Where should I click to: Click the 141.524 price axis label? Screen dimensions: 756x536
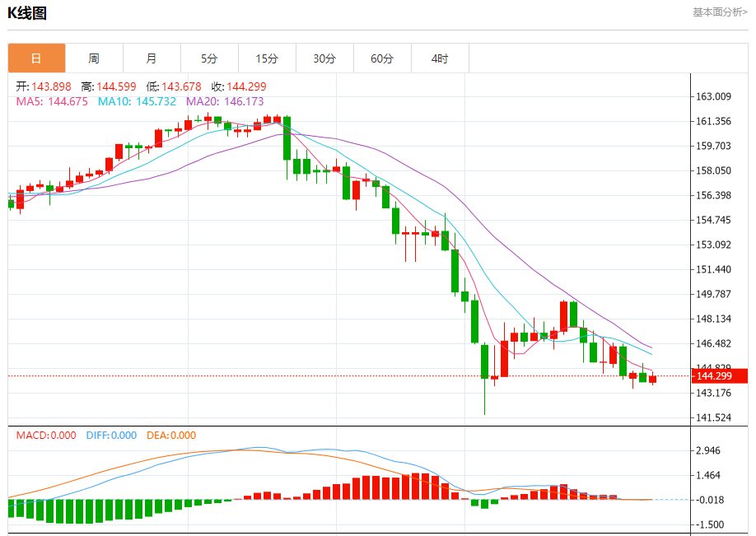(x=713, y=417)
